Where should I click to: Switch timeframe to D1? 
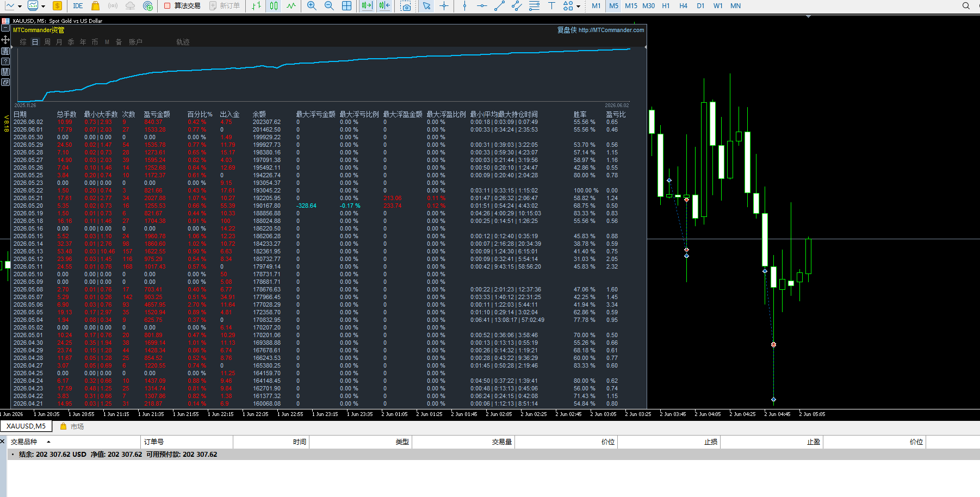(700, 6)
